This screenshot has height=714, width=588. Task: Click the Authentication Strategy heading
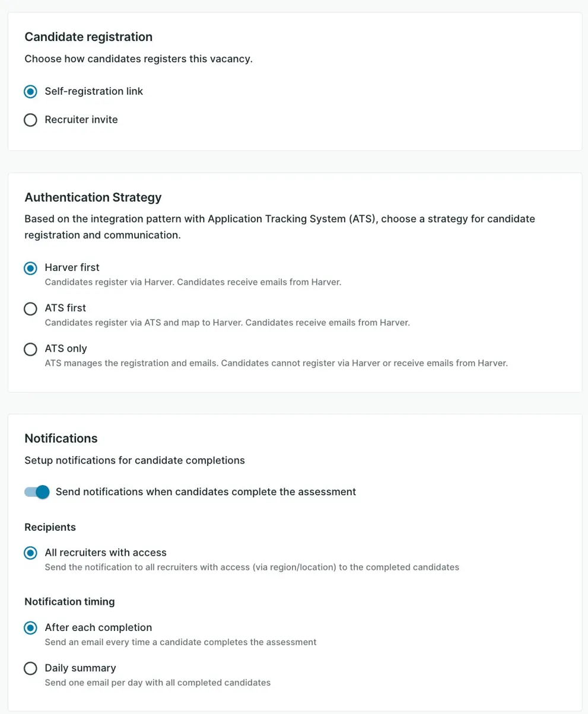[93, 197]
